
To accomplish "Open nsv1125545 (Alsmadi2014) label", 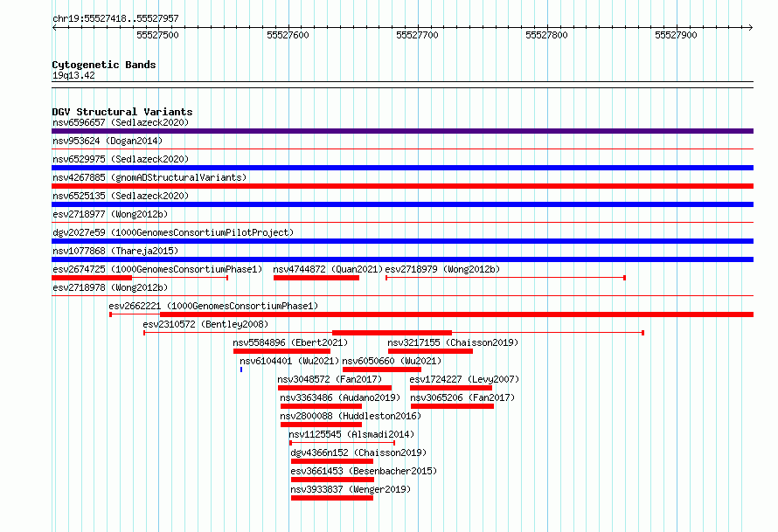I will [351, 434].
